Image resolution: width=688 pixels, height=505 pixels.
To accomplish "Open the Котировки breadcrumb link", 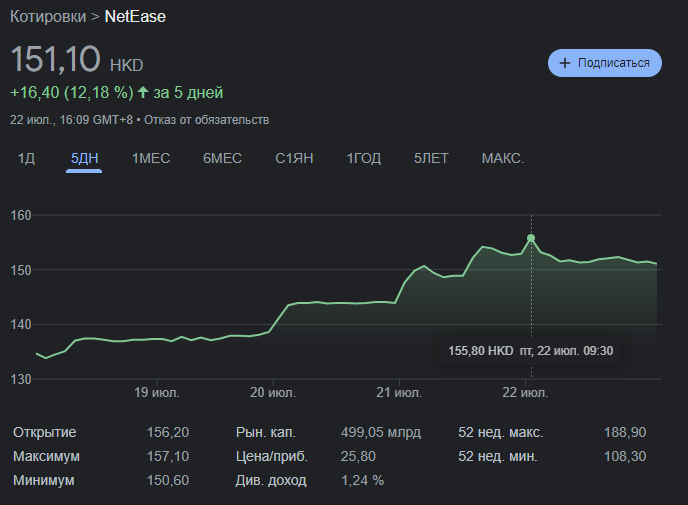I will (x=48, y=16).
